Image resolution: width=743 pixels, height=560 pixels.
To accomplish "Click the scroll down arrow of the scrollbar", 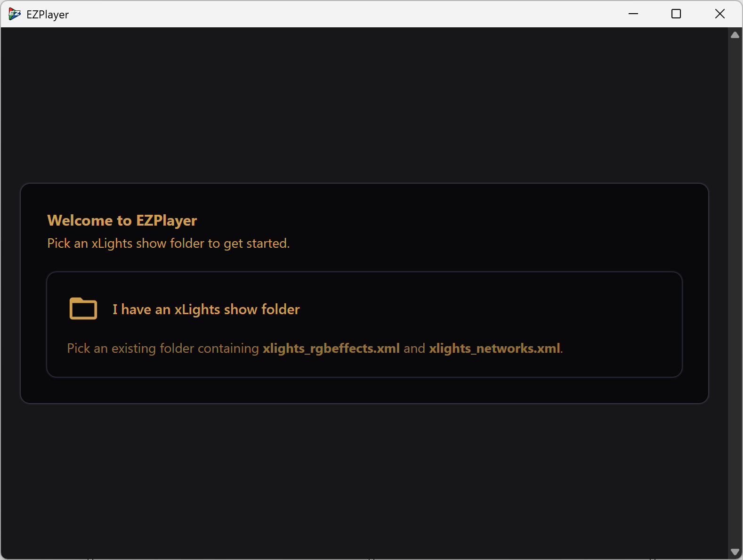I will pyautogui.click(x=735, y=552).
